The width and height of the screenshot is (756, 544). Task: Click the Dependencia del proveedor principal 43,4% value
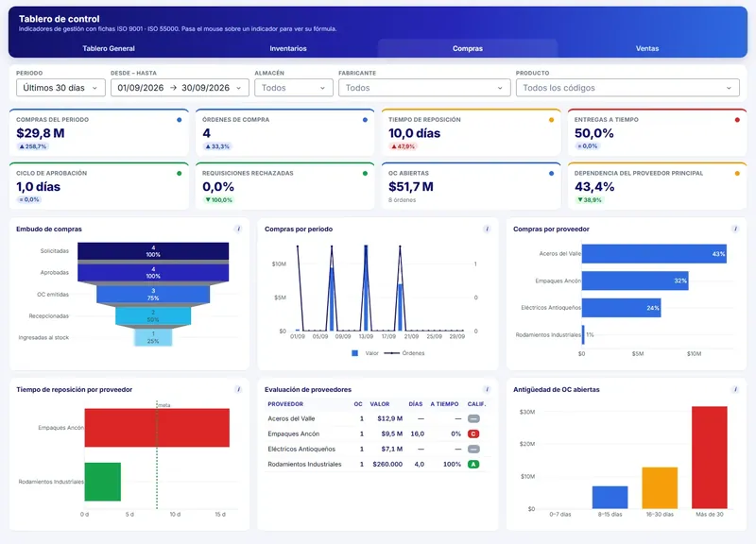[594, 186]
